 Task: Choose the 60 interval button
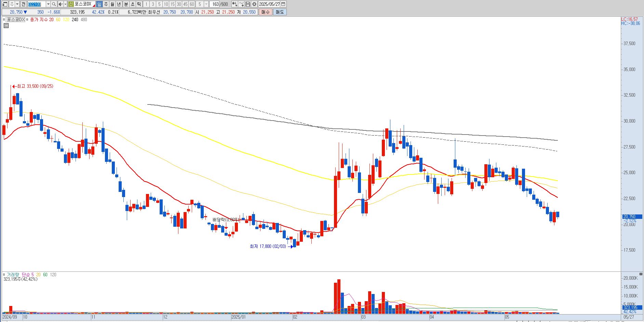pyautogui.click(x=192, y=4)
